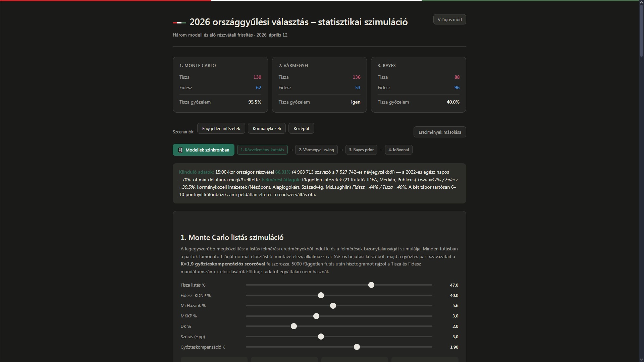Enable the Kormányközeli scenario
Viewport: 644px width, 362px height.
click(266, 128)
